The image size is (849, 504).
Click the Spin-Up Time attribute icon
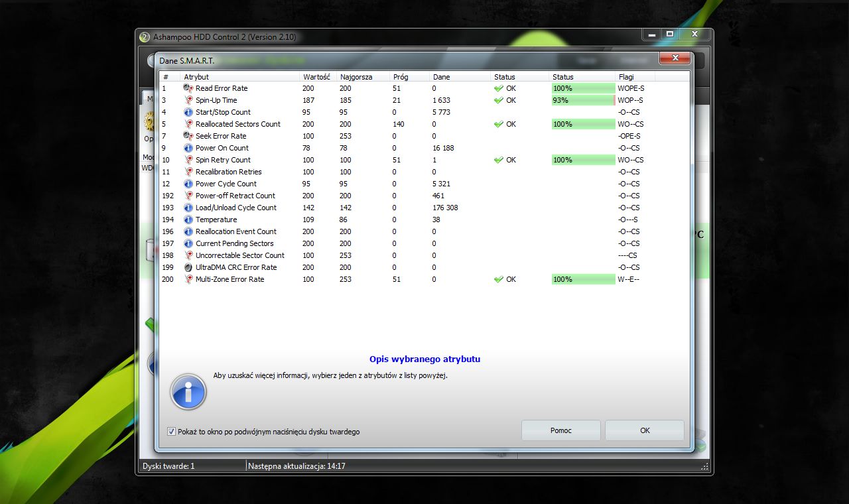(188, 100)
